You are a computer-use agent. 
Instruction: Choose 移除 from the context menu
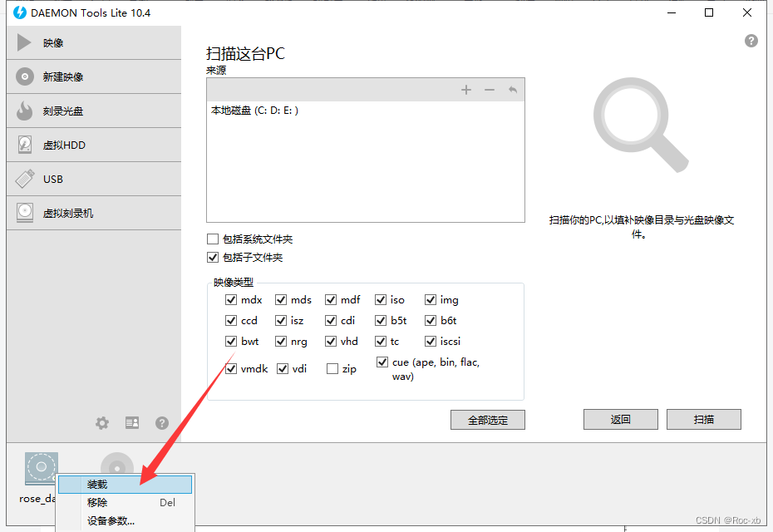click(x=125, y=502)
